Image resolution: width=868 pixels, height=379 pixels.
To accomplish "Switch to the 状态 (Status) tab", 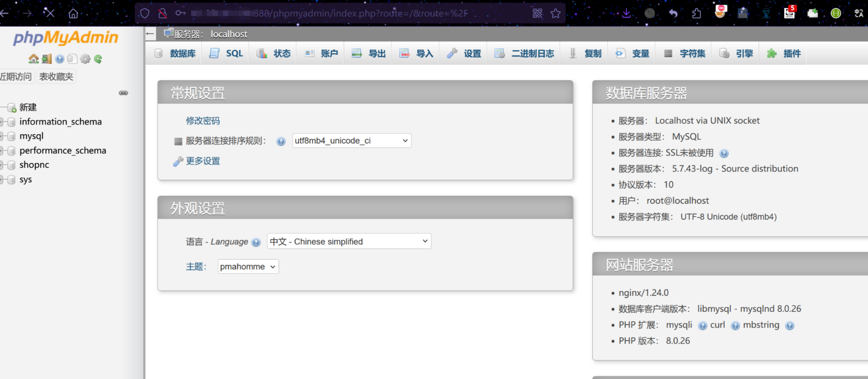I will pyautogui.click(x=273, y=54).
